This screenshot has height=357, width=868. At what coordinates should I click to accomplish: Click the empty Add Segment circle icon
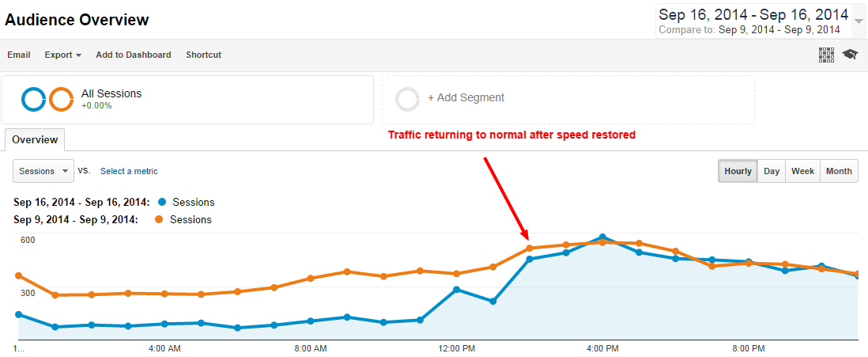pos(408,99)
